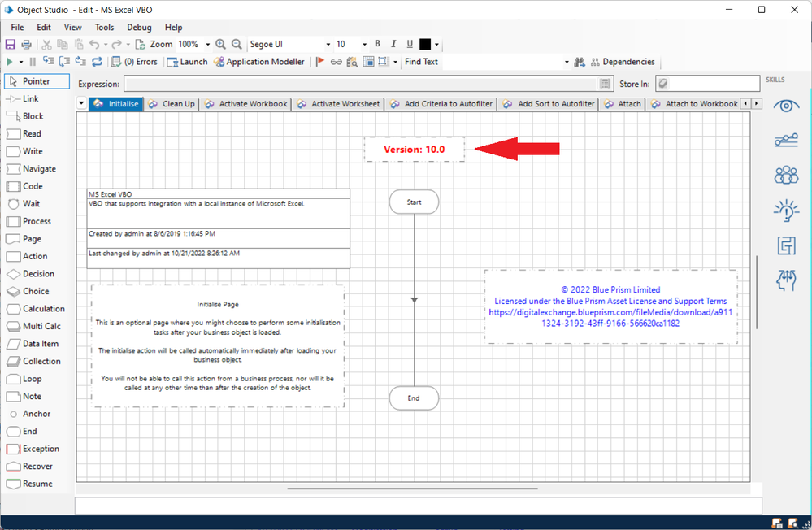
Task: Toggle italic text formatting
Action: click(x=393, y=45)
